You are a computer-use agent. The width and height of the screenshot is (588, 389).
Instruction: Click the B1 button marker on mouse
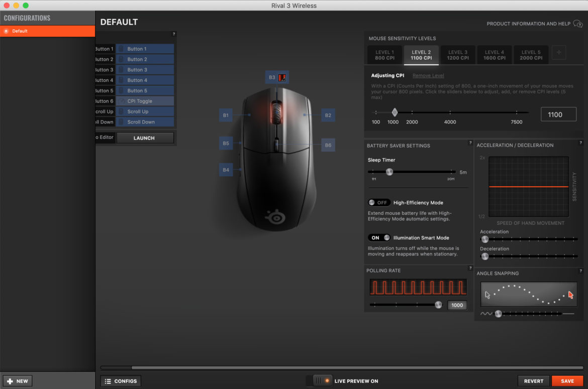[226, 115]
